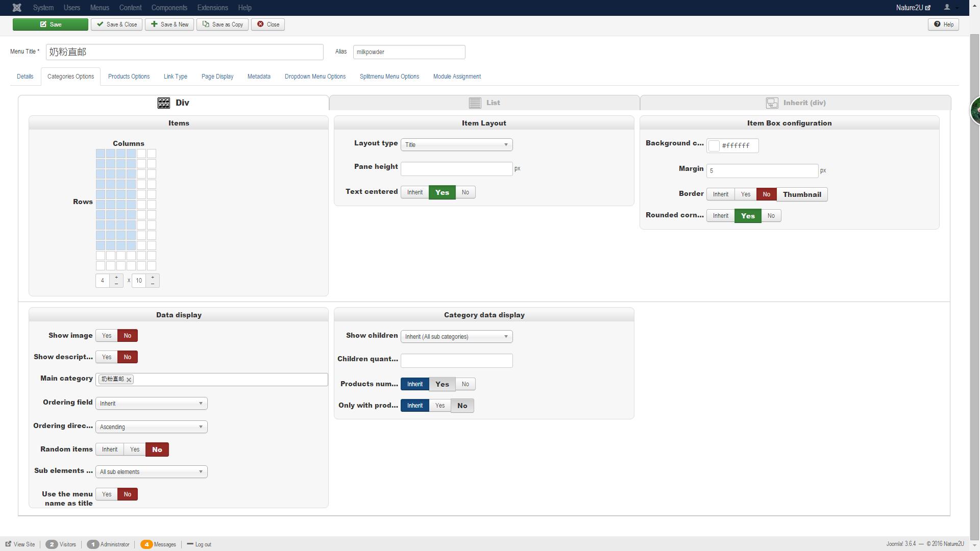Select the Div layout grid icon

pyautogui.click(x=164, y=103)
